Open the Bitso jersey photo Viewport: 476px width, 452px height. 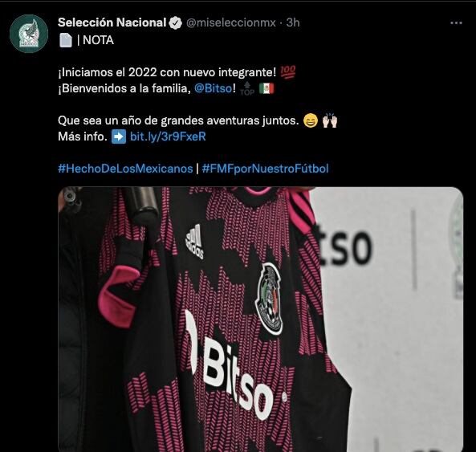(x=260, y=320)
